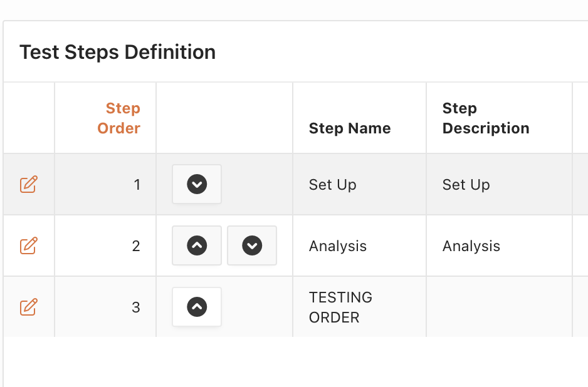Edit the TESTING ORDER step row

[28, 307]
